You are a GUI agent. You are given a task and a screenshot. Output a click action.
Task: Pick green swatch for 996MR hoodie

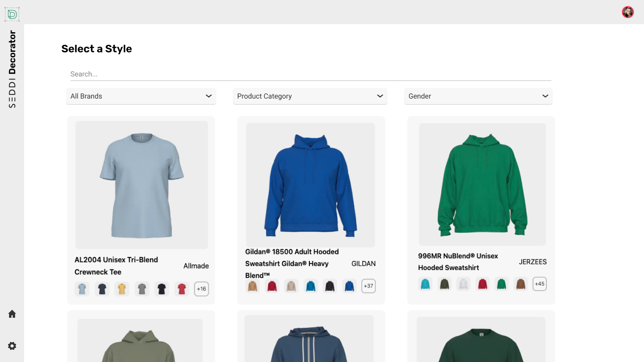click(502, 284)
